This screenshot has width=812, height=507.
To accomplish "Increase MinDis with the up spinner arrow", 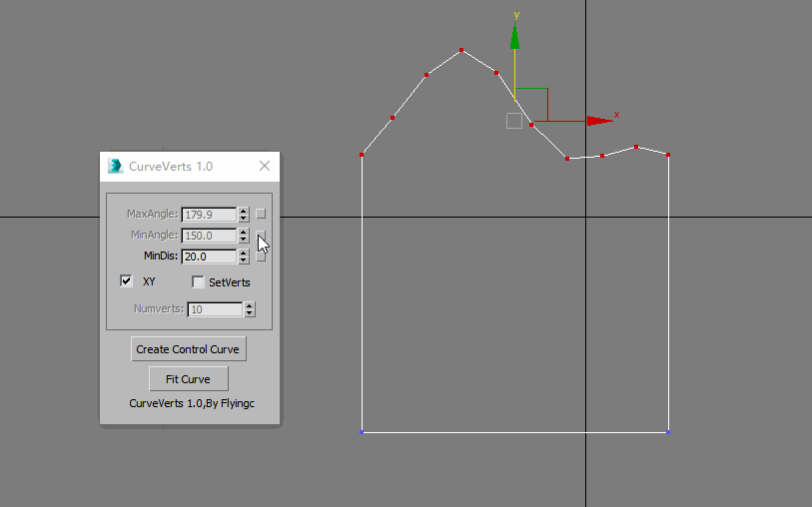I will tap(244, 253).
